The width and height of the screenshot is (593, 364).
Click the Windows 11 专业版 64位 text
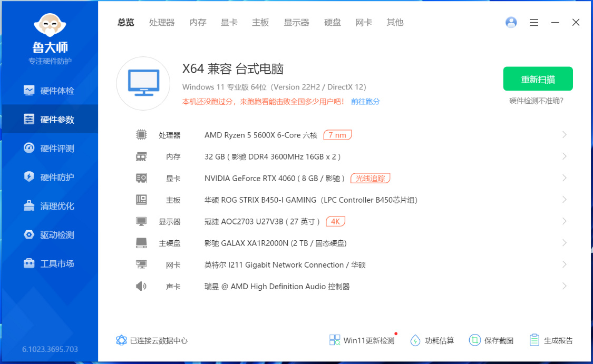coord(274,87)
